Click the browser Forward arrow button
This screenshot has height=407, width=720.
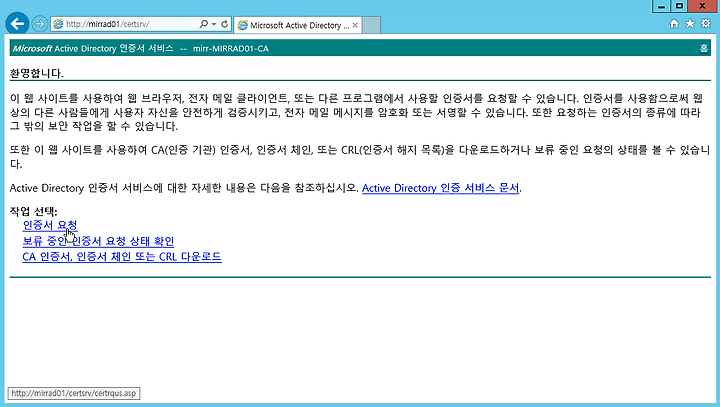(x=40, y=24)
